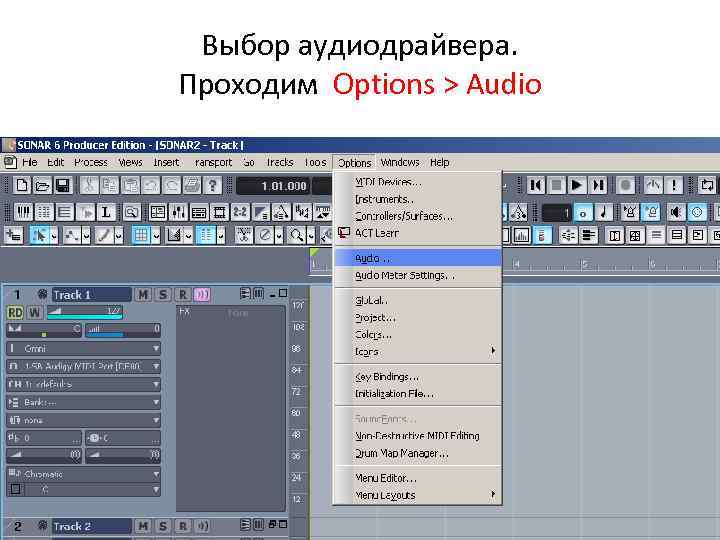Click the Reset exclamation mark icon
The image size is (720, 540).
click(674, 186)
